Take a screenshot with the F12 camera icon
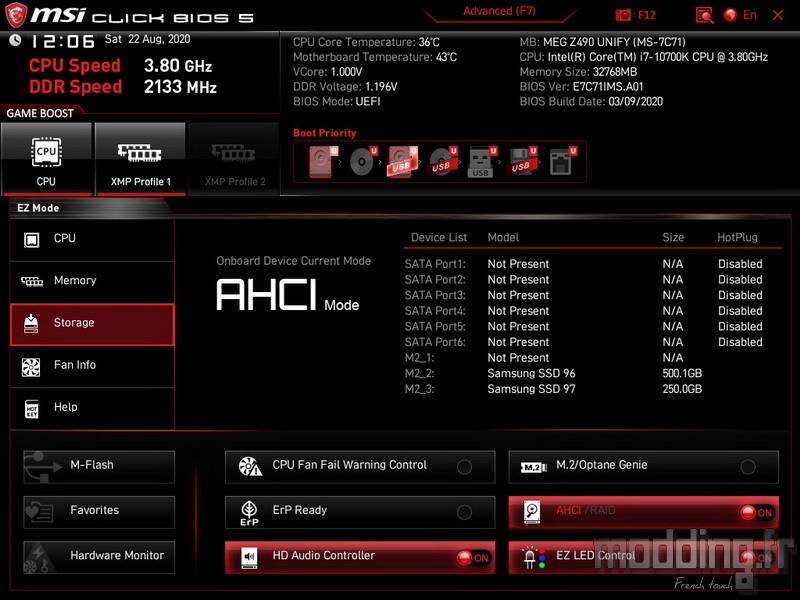 (x=623, y=15)
